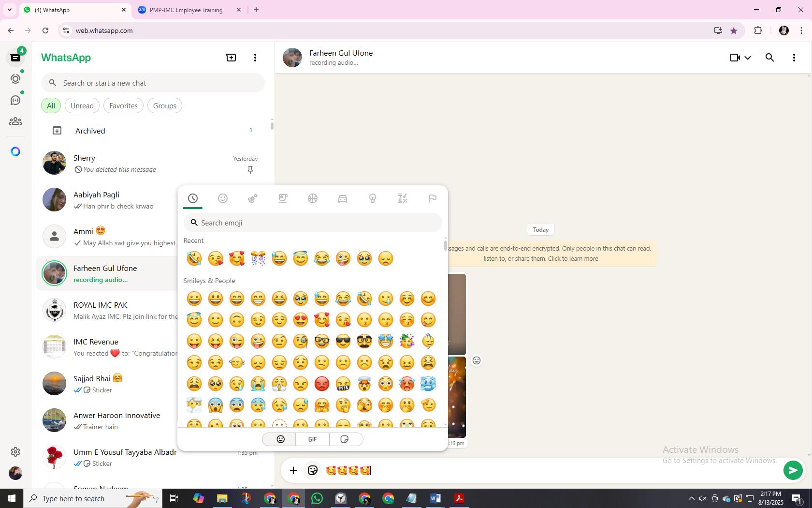Click encryption notice to learn more

click(551, 254)
